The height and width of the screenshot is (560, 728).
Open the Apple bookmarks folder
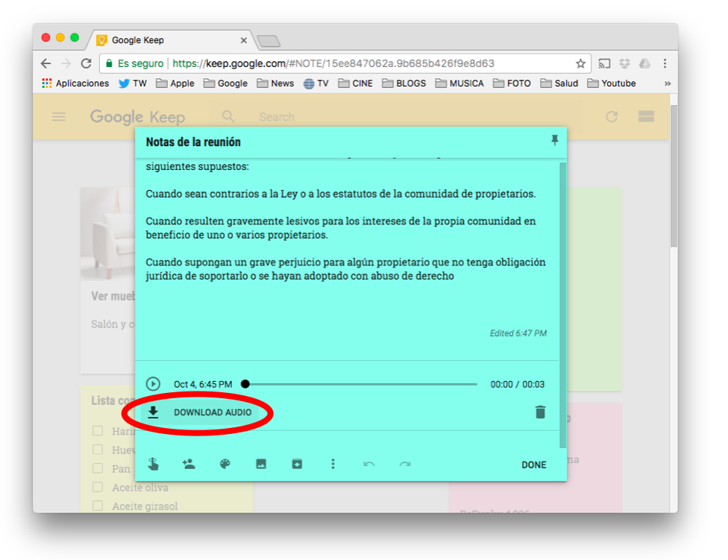[175, 84]
